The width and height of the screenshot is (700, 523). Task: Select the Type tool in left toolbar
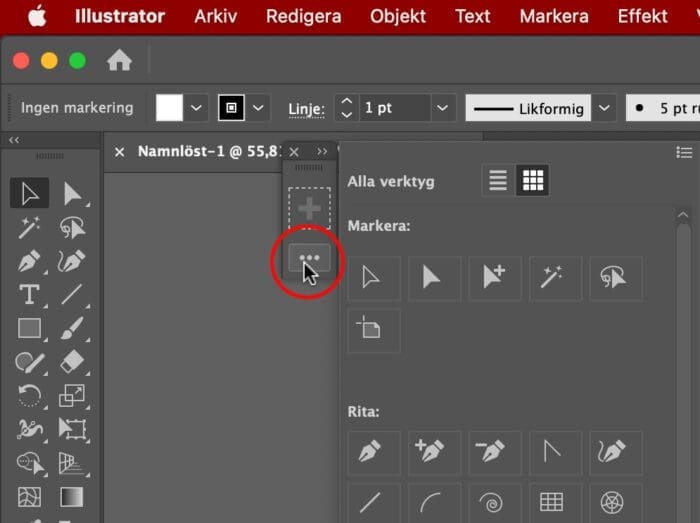pos(29,295)
